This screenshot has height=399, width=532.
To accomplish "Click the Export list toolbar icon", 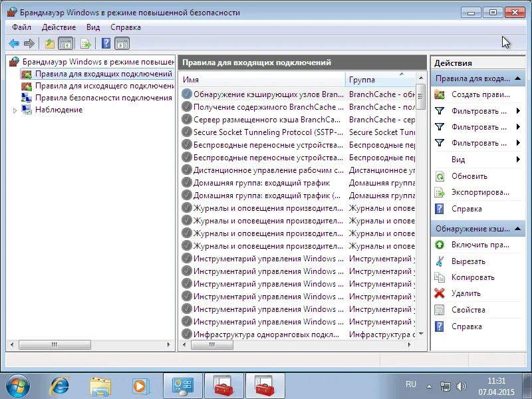I will [86, 43].
